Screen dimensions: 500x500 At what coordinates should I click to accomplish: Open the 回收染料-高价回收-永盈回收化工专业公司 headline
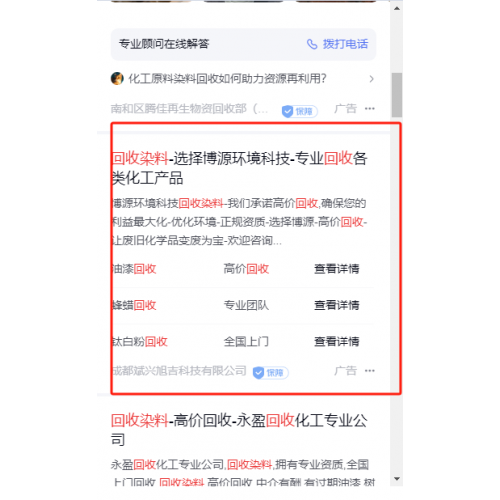pos(239,430)
